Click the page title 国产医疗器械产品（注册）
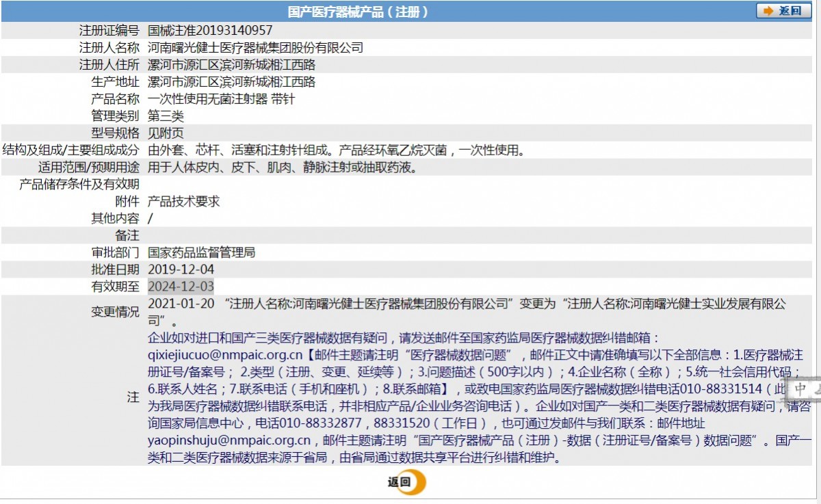821x504 pixels. coord(358,12)
